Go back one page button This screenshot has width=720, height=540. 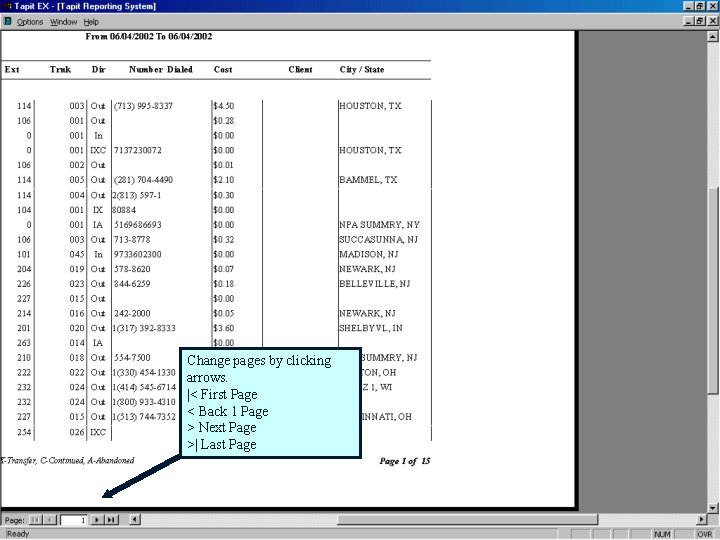[50, 520]
